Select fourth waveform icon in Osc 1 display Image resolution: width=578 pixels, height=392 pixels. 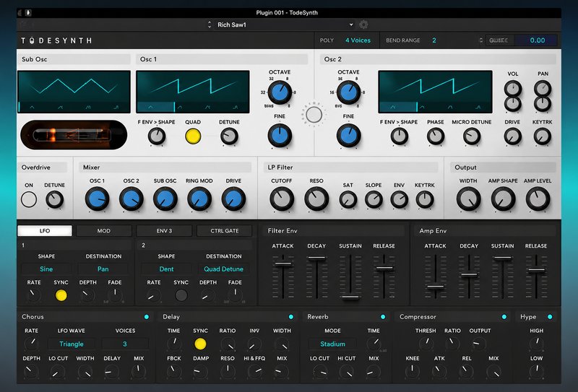pos(236,108)
